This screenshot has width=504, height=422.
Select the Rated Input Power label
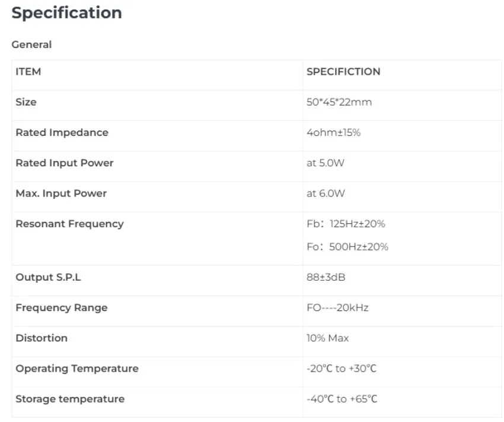64,163
